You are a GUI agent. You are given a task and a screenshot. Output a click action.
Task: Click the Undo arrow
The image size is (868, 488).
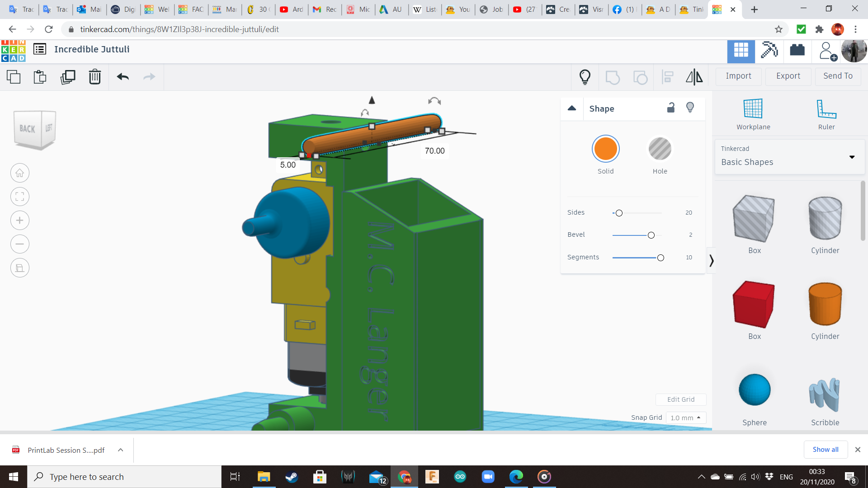click(123, 77)
